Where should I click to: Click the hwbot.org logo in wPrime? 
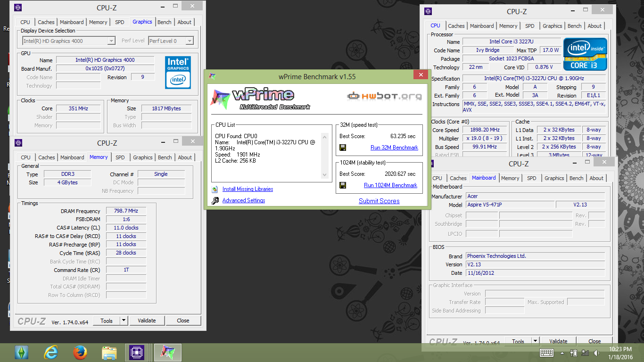(384, 96)
